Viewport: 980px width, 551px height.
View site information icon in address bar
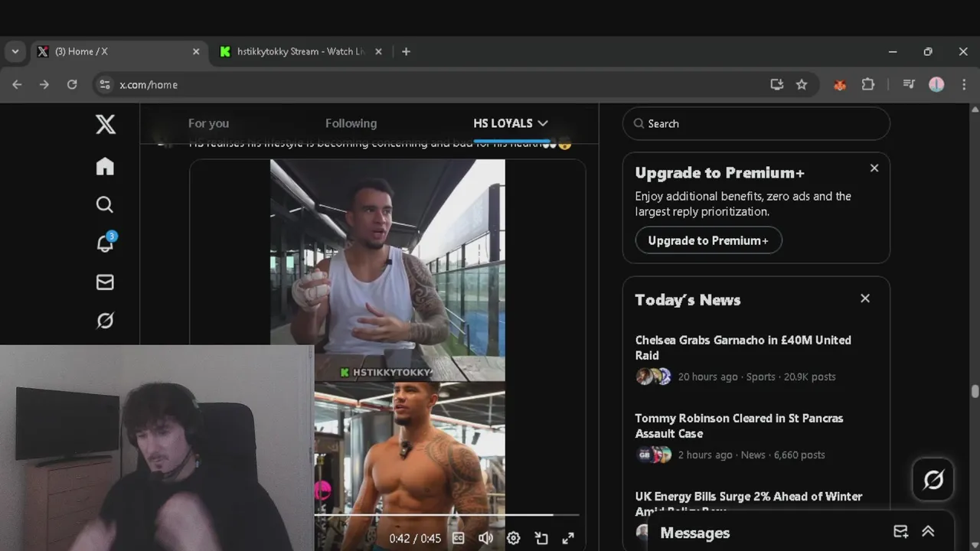106,84
